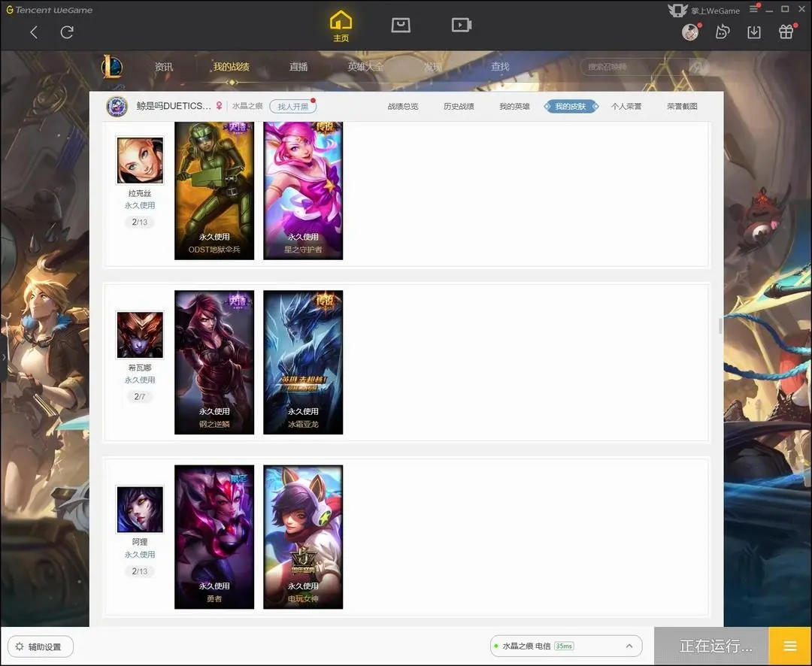Open the summoner profile avatar icon
812x666 pixels.
(117, 107)
